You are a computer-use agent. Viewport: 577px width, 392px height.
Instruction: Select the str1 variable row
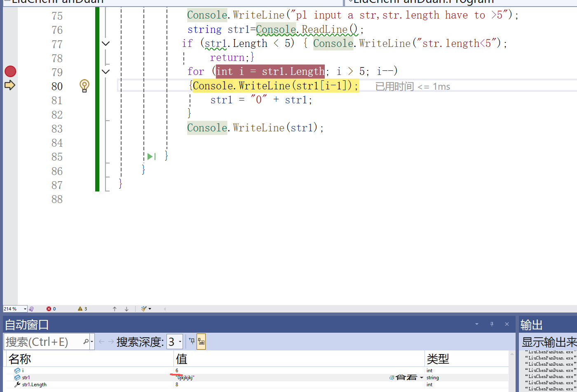[258, 378]
